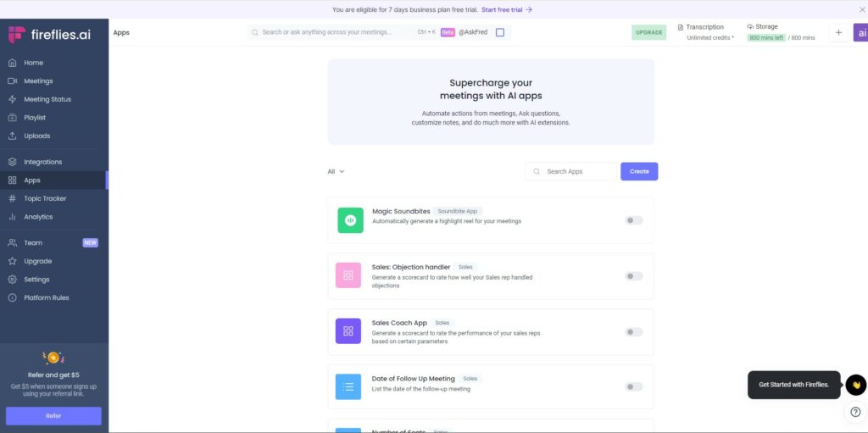Click the green UPGRADE button
Screen dimensions: 868x433
click(x=648, y=33)
